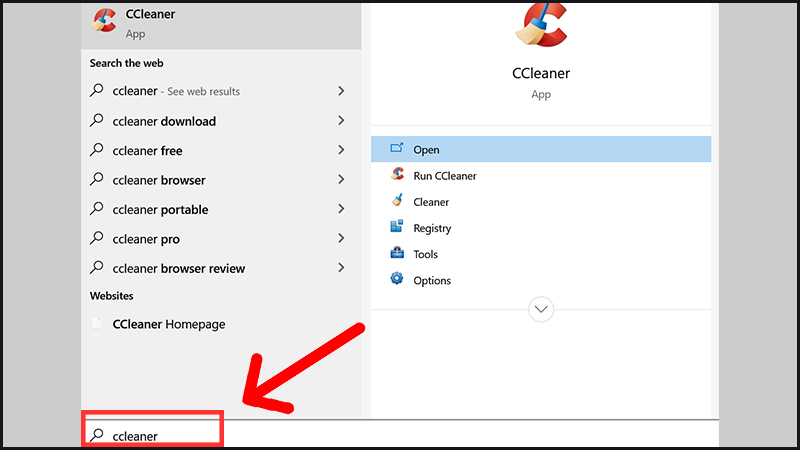Click the CCleaner title in preview pane
Viewport: 800px width, 450px height.
click(541, 73)
